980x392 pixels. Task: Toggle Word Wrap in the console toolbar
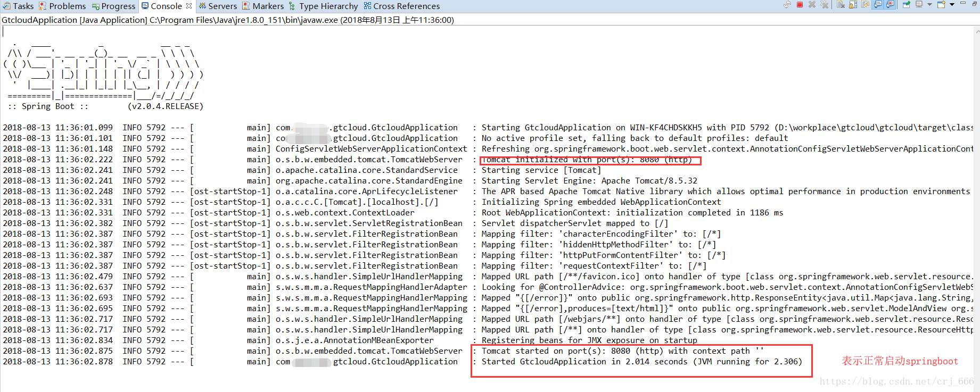point(865,4)
